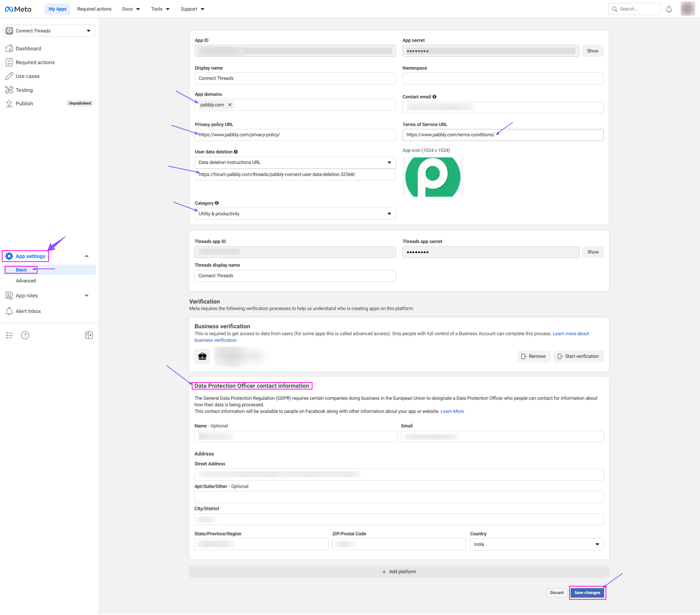
Task: Collapse sidebar using panel toggle icon
Action: [x=89, y=335]
